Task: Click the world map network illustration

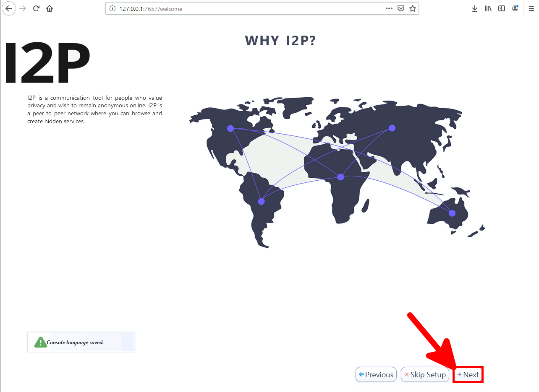Action: [338, 172]
